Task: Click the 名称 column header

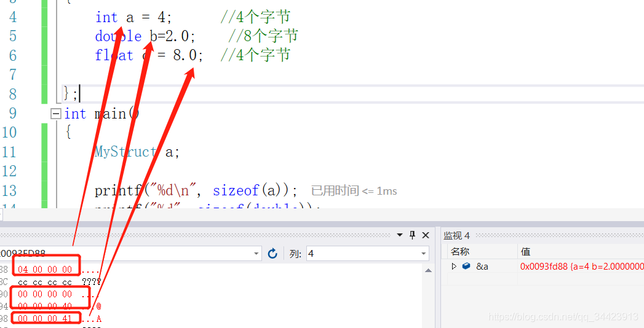Action: point(460,251)
